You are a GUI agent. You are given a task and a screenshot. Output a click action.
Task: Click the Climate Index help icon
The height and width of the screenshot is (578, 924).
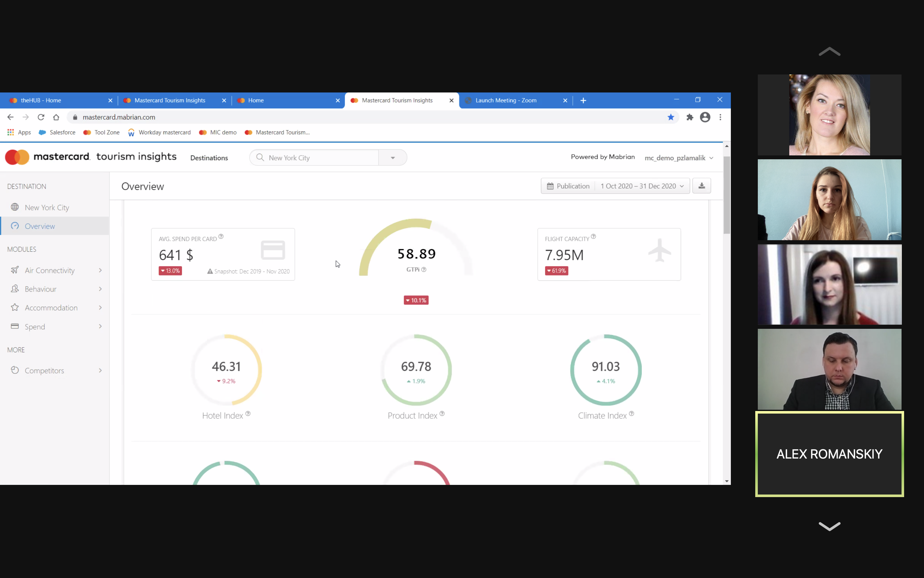(631, 414)
